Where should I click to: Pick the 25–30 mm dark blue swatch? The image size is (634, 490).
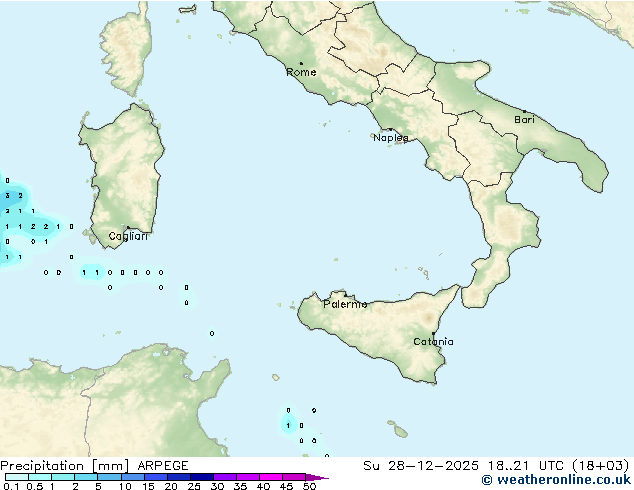click(202, 477)
